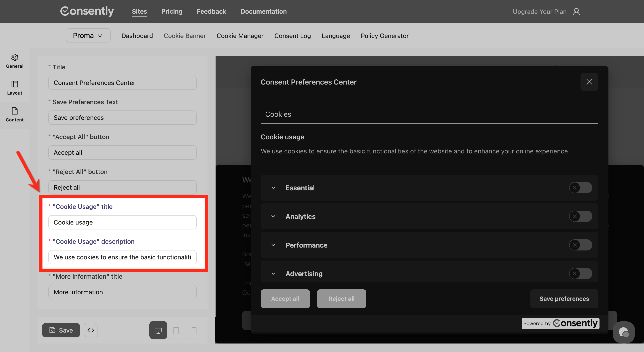Open the Consent Log tab

pyautogui.click(x=292, y=36)
